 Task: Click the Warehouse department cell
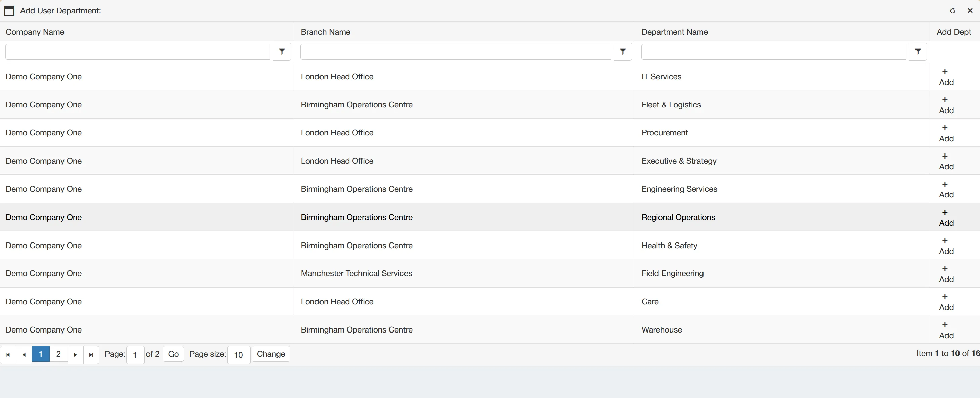point(781,330)
